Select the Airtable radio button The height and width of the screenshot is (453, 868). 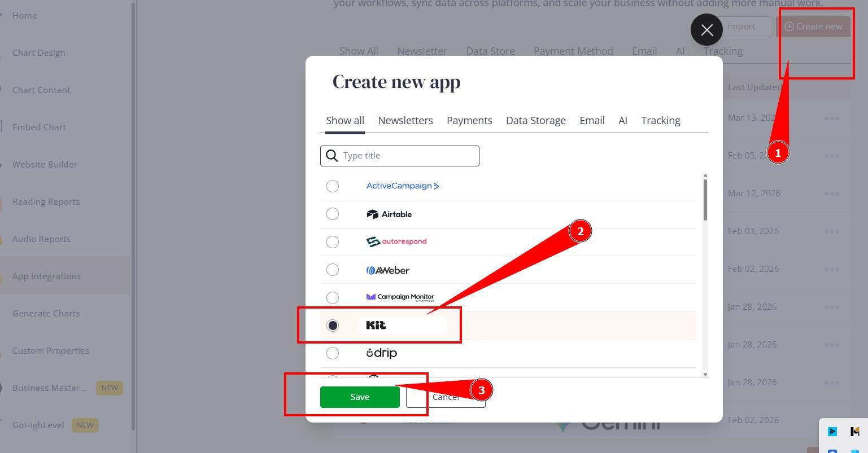tap(333, 214)
